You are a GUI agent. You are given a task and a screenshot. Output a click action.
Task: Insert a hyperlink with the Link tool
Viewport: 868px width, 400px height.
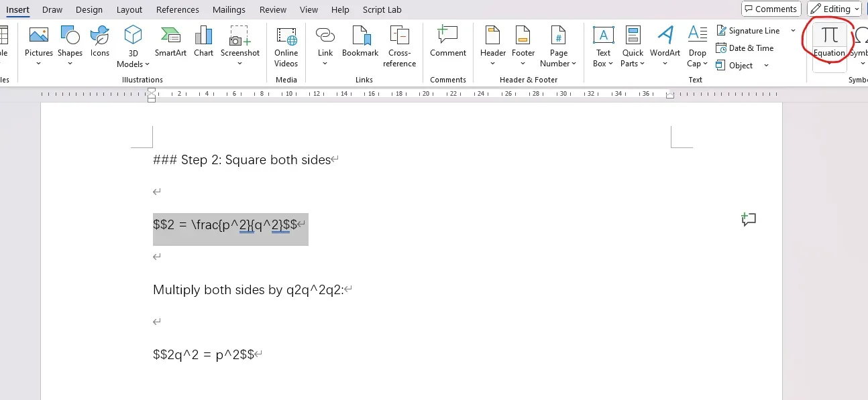[325, 42]
